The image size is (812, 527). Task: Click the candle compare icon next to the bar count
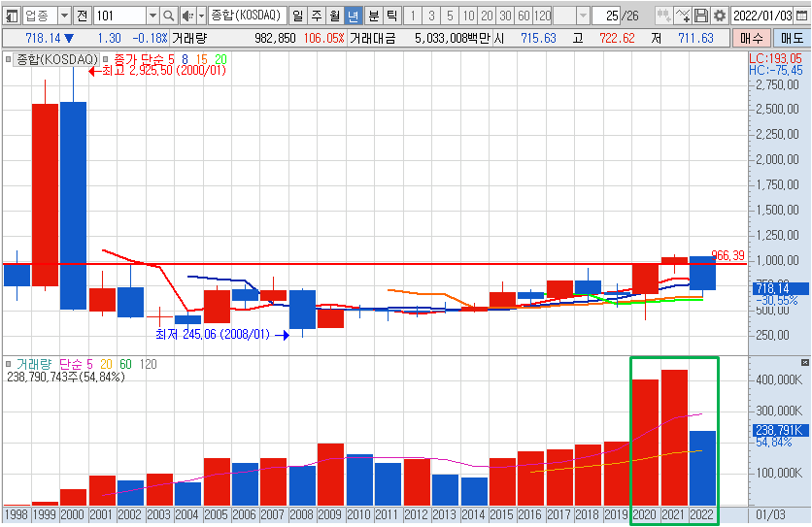click(x=662, y=16)
